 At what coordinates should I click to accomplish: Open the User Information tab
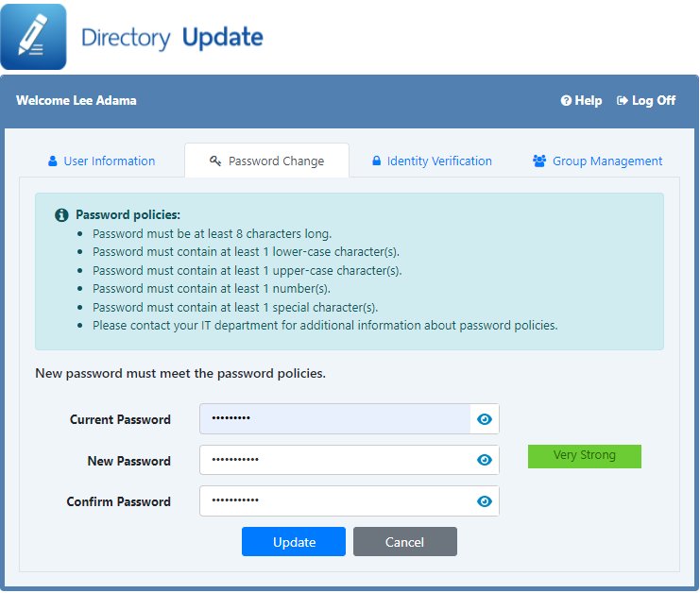[101, 161]
